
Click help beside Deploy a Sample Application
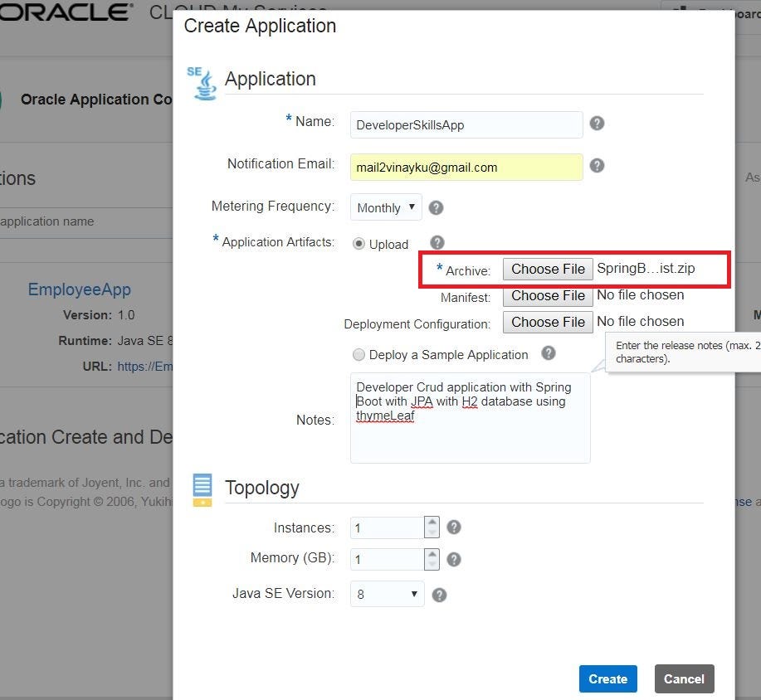[x=548, y=354]
